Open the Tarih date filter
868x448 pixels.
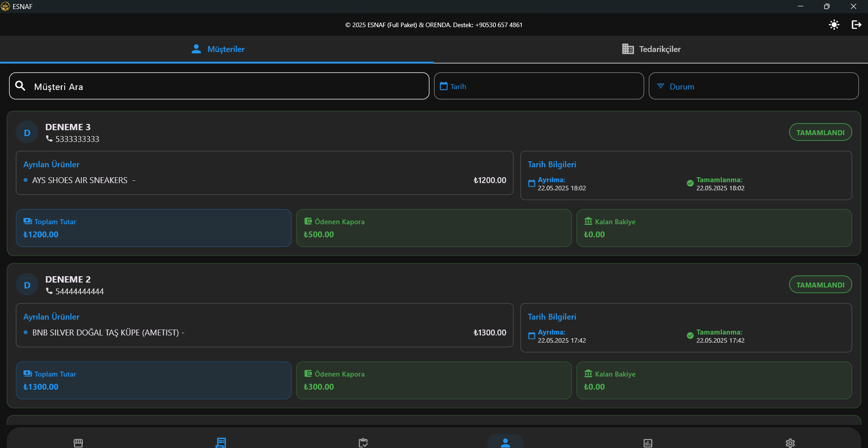[538, 86]
